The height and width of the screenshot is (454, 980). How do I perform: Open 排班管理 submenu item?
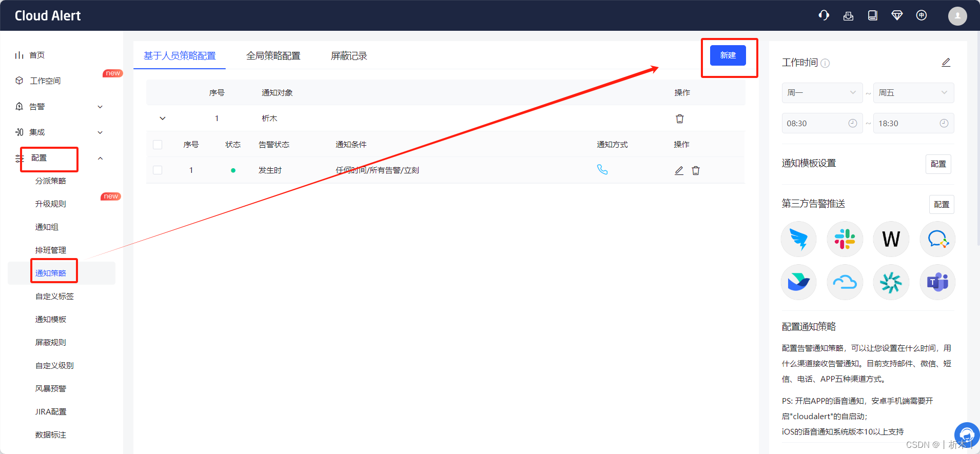(x=50, y=250)
